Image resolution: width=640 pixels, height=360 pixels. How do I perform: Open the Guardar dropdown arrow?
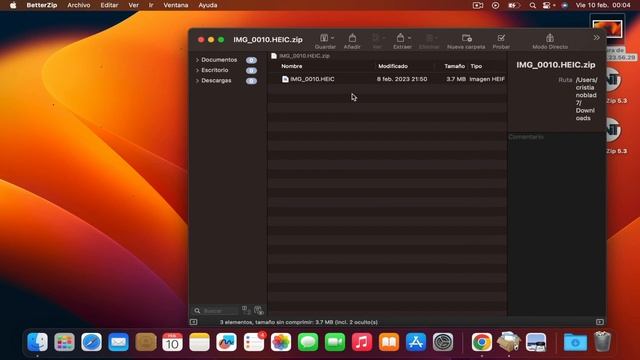pyautogui.click(x=332, y=38)
